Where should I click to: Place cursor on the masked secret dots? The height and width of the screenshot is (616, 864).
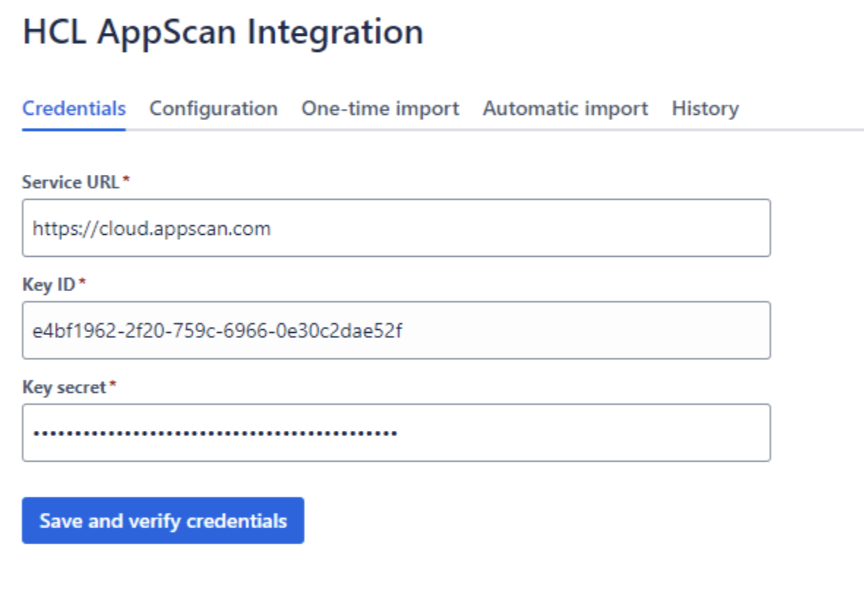(x=214, y=433)
